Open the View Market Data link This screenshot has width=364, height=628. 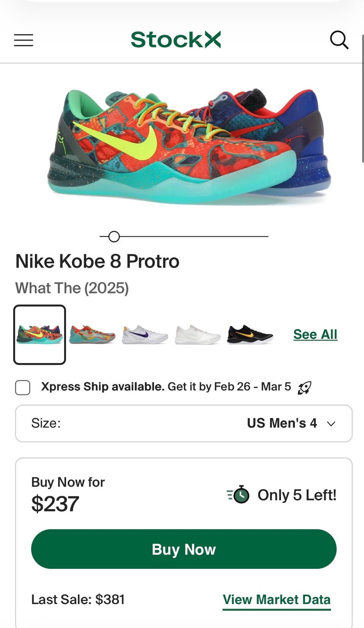point(276,600)
